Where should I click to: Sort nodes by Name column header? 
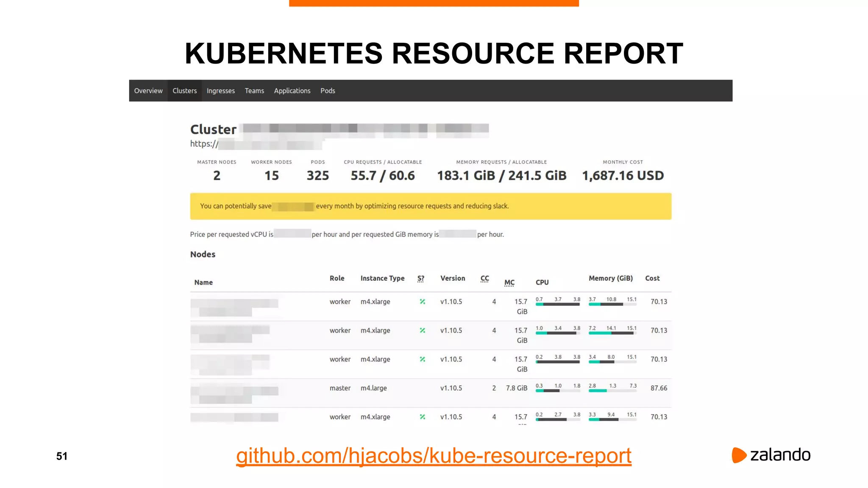coord(203,283)
